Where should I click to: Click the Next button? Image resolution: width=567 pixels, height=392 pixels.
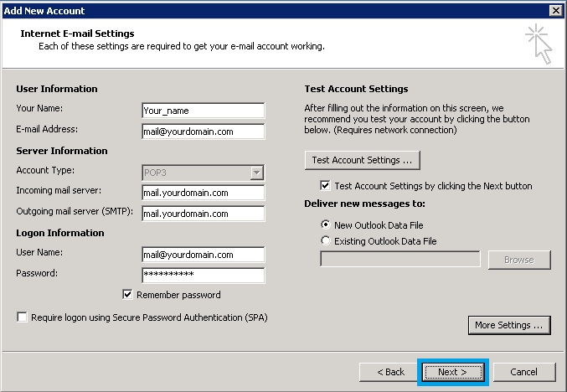pos(453,372)
